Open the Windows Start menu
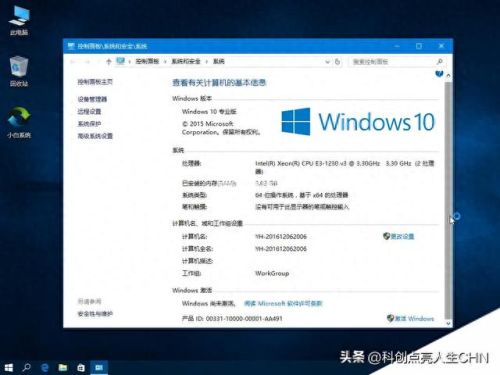This screenshot has width=500, height=375. point(8,367)
